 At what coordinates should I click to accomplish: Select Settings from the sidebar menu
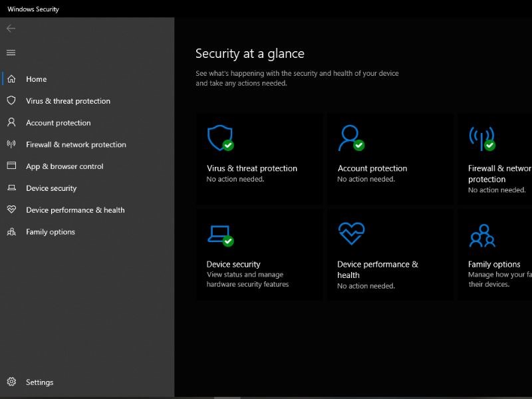point(39,382)
